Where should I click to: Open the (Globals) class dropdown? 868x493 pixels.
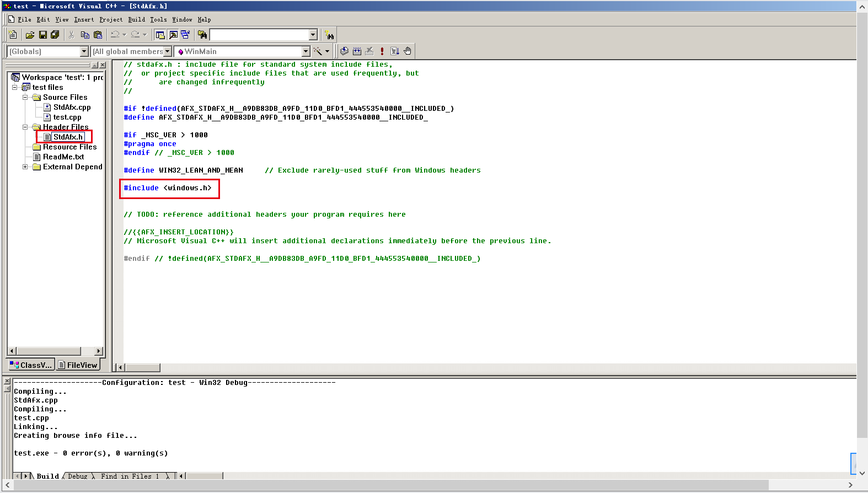coord(84,51)
